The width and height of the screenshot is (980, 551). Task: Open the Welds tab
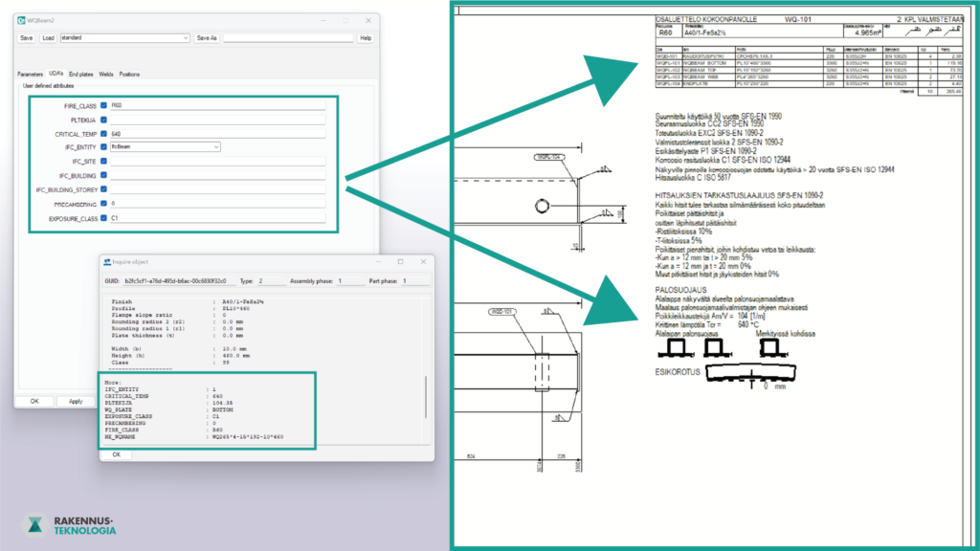coord(106,75)
